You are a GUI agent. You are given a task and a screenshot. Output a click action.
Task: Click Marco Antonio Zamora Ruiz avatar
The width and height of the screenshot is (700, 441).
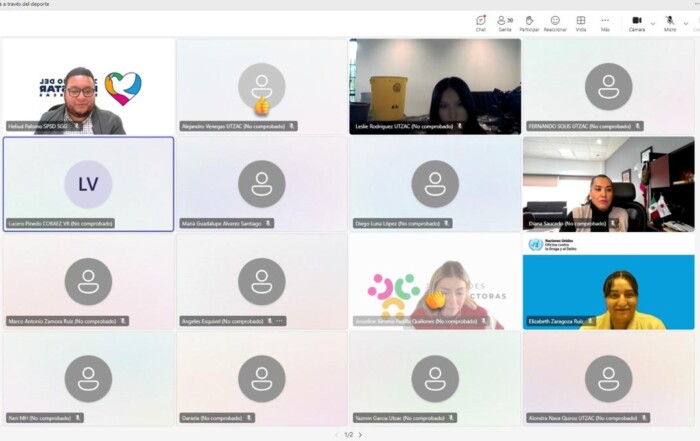pos(88,282)
